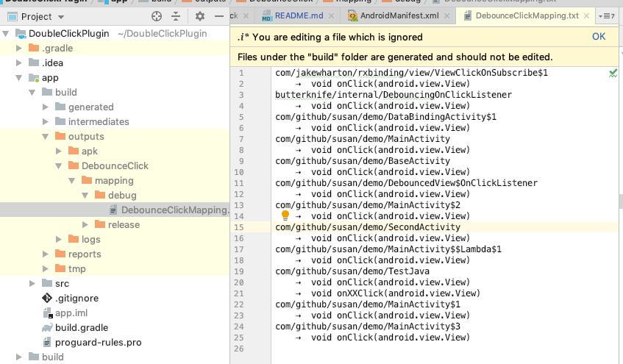This screenshot has height=364, width=623.
Task: Click the Collapse All icon in Project panel
Action: pos(176,16)
